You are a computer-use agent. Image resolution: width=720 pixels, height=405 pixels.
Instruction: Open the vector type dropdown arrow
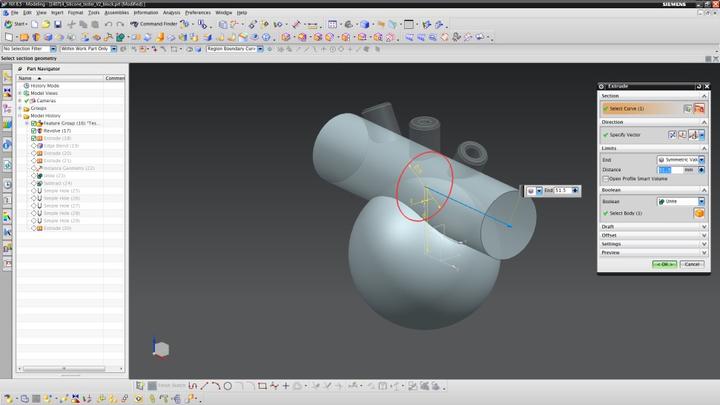click(702, 135)
